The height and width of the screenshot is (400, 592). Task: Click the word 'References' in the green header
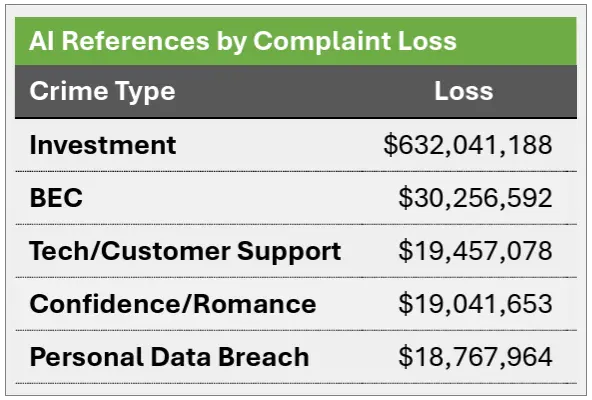pyautogui.click(x=135, y=41)
